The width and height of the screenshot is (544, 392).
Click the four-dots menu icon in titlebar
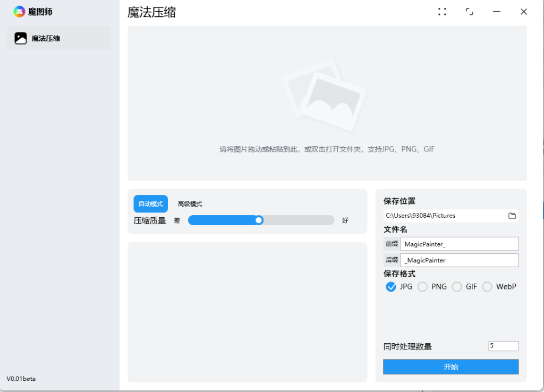point(442,11)
